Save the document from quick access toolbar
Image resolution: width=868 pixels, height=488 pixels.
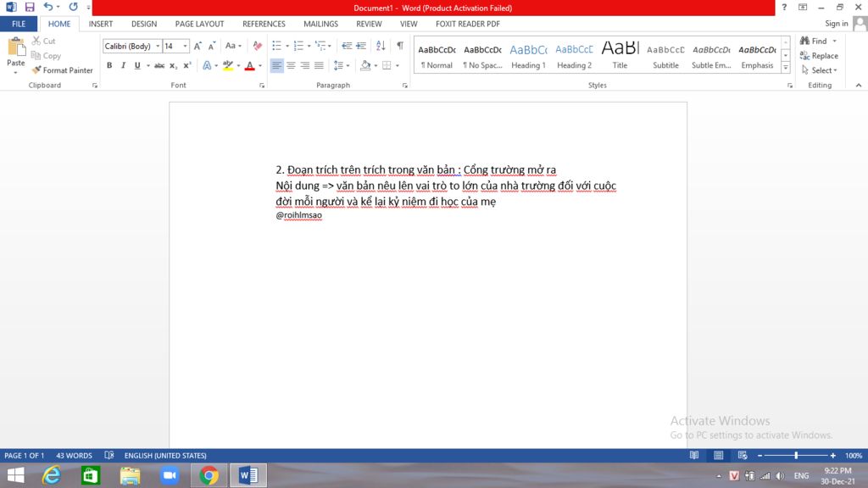(x=30, y=7)
